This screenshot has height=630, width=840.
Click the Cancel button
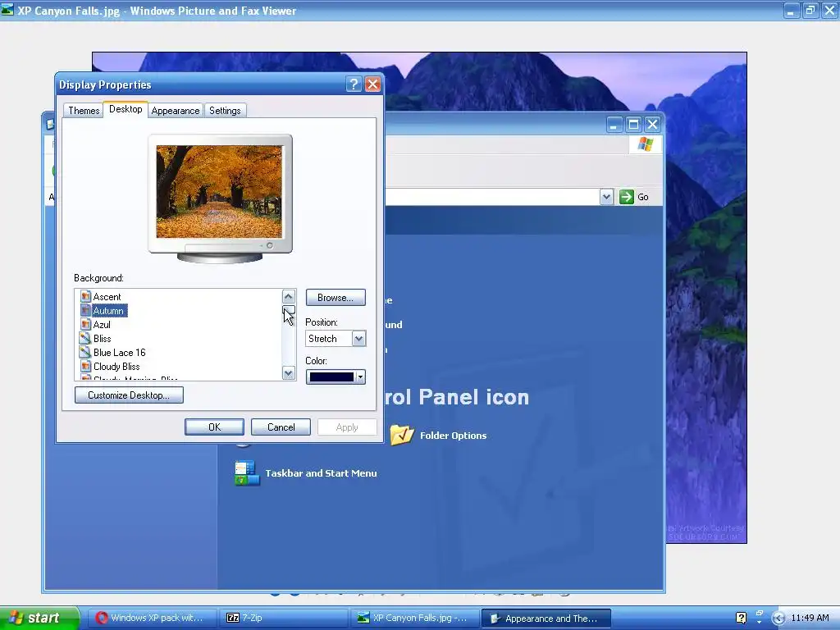pos(281,427)
